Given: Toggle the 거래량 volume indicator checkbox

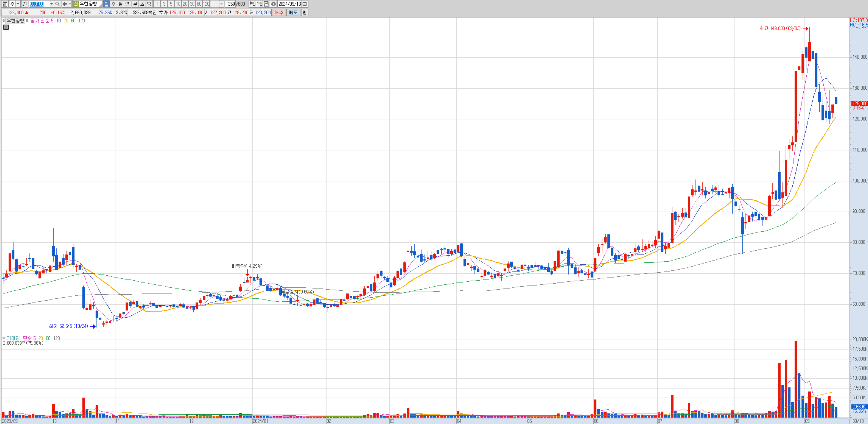Looking at the screenshot, I should [x=4, y=338].
